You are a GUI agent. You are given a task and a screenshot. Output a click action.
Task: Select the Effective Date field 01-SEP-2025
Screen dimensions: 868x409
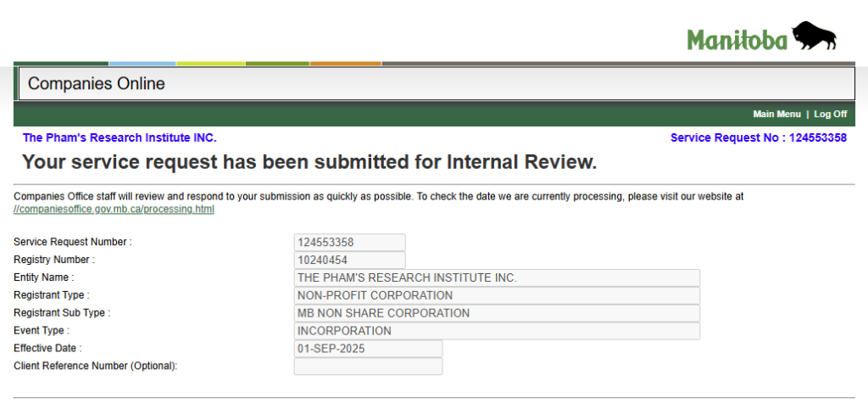coord(368,349)
